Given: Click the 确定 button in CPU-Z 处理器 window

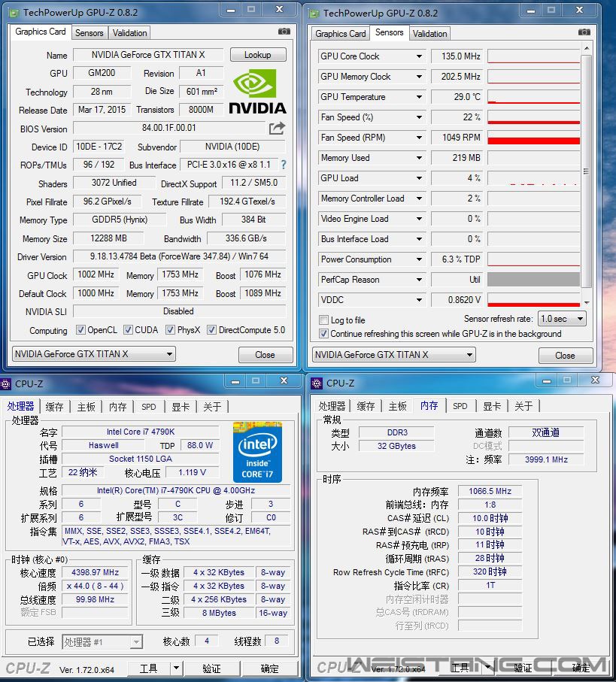Looking at the screenshot, I should coord(270,668).
